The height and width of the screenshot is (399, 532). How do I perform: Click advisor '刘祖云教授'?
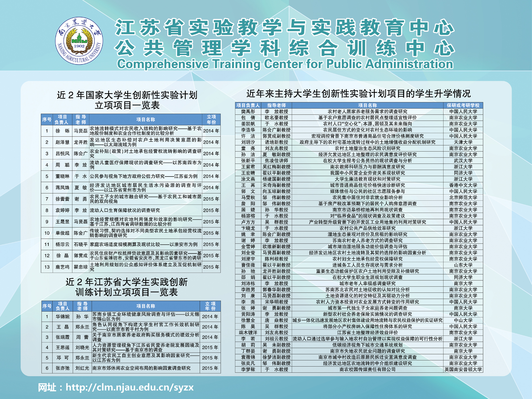coord(276,339)
